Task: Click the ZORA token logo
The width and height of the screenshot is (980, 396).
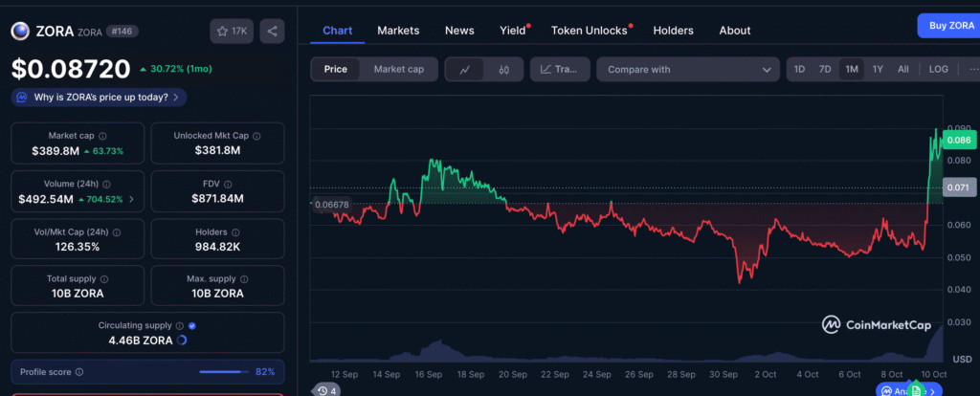Action: (x=19, y=32)
